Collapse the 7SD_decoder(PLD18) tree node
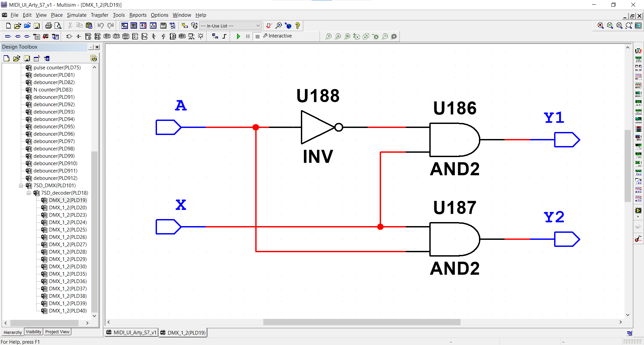The image size is (644, 345). click(x=29, y=193)
